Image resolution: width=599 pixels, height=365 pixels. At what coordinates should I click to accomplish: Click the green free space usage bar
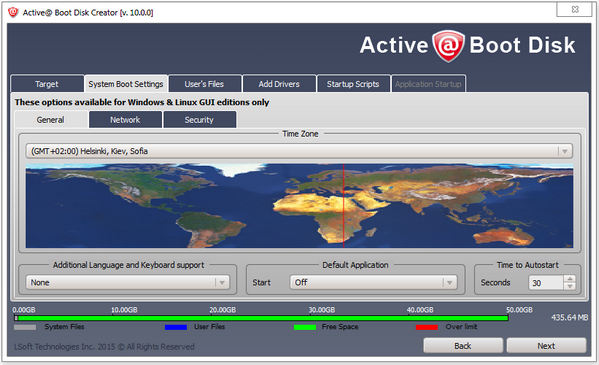pos(263,318)
